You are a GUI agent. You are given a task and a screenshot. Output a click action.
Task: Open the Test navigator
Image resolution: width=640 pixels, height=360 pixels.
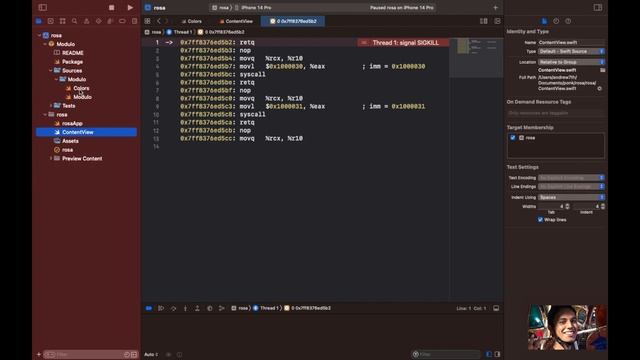coord(98,21)
